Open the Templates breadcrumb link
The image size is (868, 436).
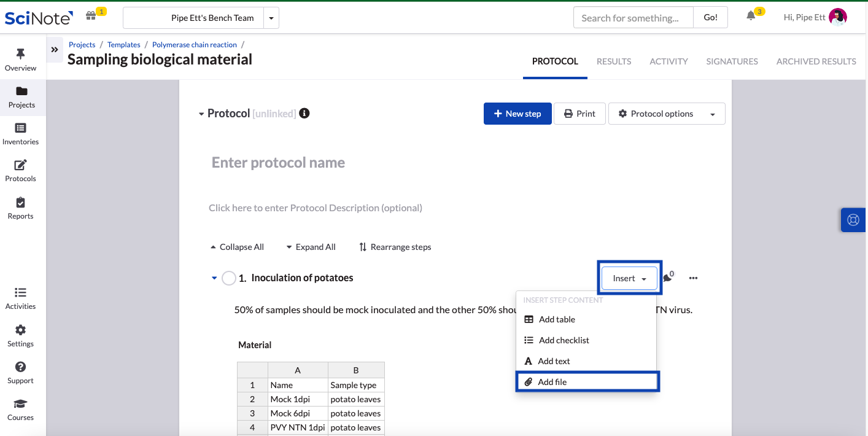tap(123, 44)
